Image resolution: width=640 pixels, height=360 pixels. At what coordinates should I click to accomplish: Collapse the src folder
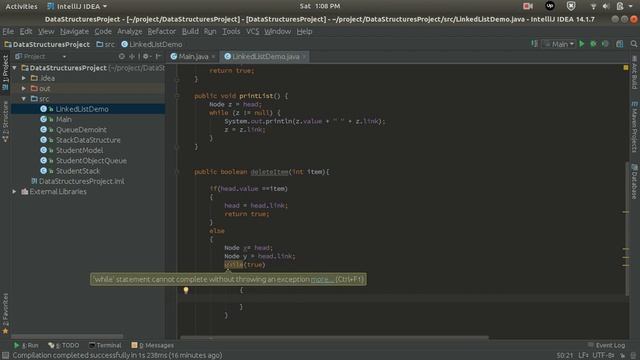coord(24,99)
